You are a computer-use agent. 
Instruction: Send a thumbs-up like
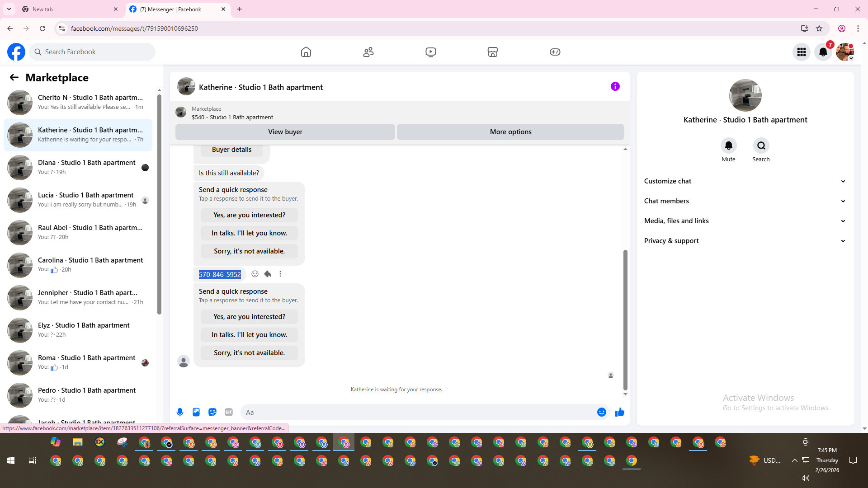point(619,412)
